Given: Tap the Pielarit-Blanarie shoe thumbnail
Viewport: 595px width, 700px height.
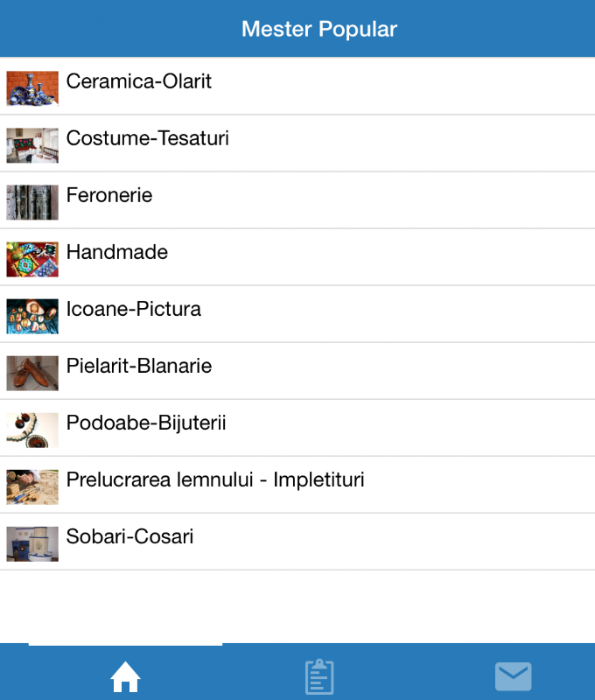Looking at the screenshot, I should click(32, 373).
